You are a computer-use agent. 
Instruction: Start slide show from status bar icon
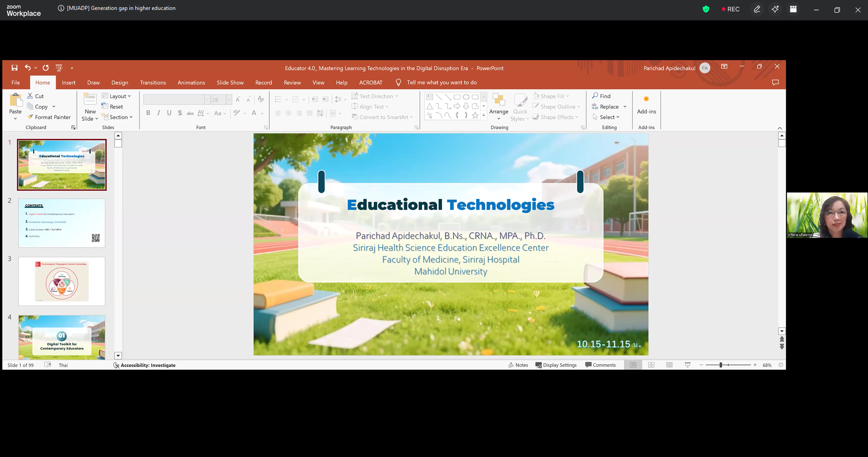pos(687,365)
